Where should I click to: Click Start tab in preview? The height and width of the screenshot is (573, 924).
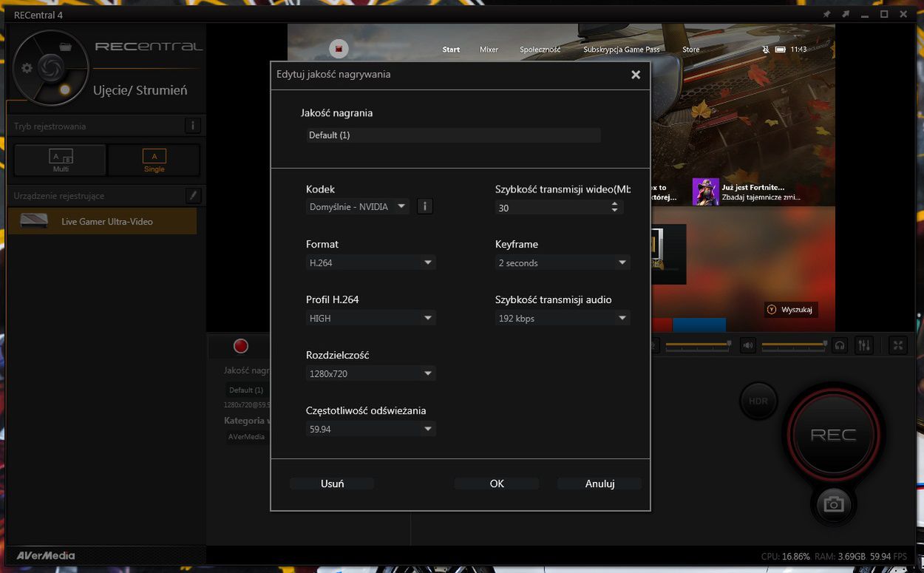(451, 50)
